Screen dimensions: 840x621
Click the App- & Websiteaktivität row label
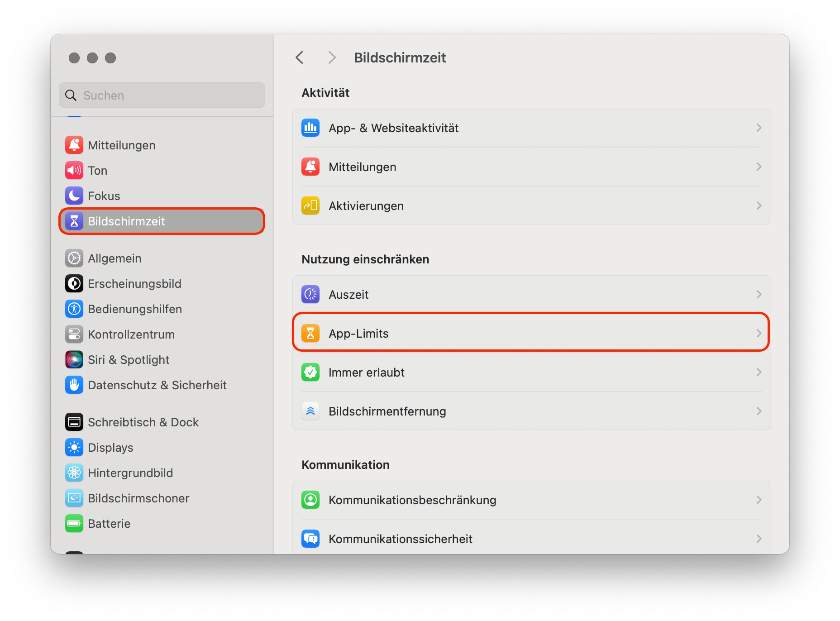pos(394,128)
